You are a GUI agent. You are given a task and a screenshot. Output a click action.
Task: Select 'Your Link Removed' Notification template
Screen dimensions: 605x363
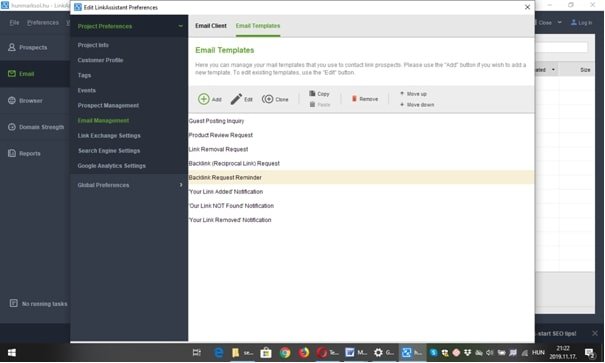click(361, 220)
